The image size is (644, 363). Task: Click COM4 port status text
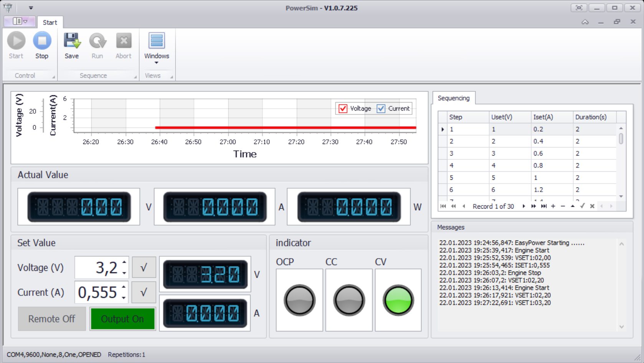pos(54,355)
